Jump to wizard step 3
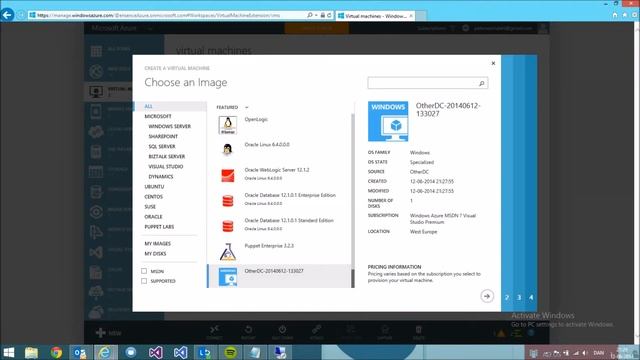The height and width of the screenshot is (360, 640). 519,298
